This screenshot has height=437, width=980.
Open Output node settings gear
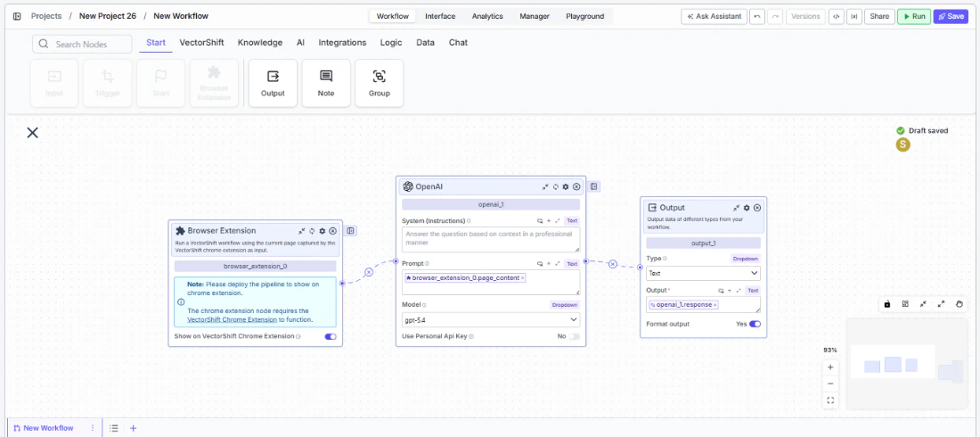point(747,208)
